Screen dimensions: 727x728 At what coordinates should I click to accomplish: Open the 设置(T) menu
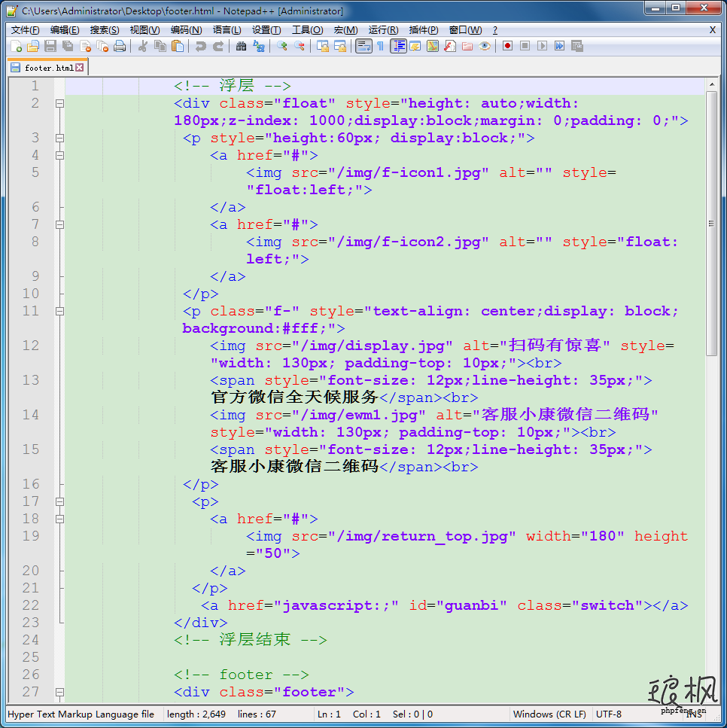[266, 30]
